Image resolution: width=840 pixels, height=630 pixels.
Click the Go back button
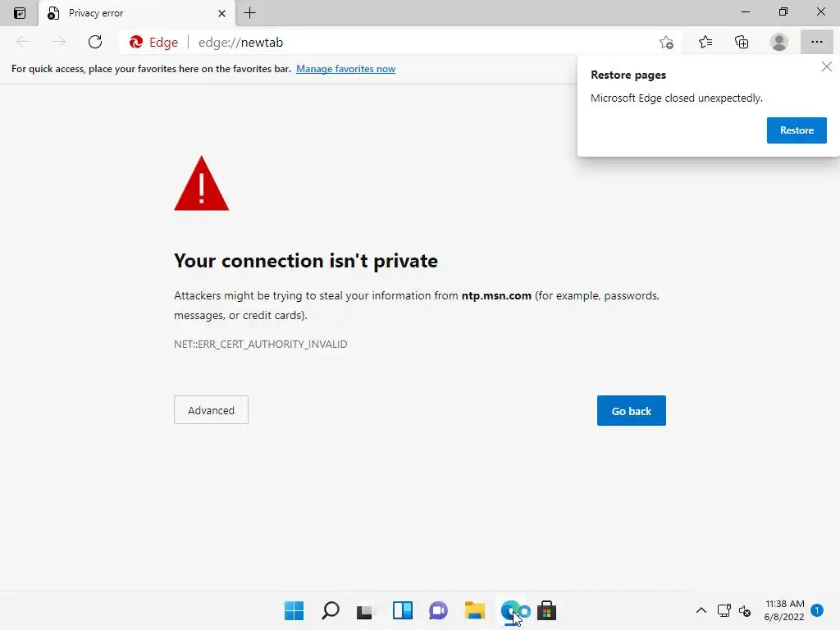631,411
